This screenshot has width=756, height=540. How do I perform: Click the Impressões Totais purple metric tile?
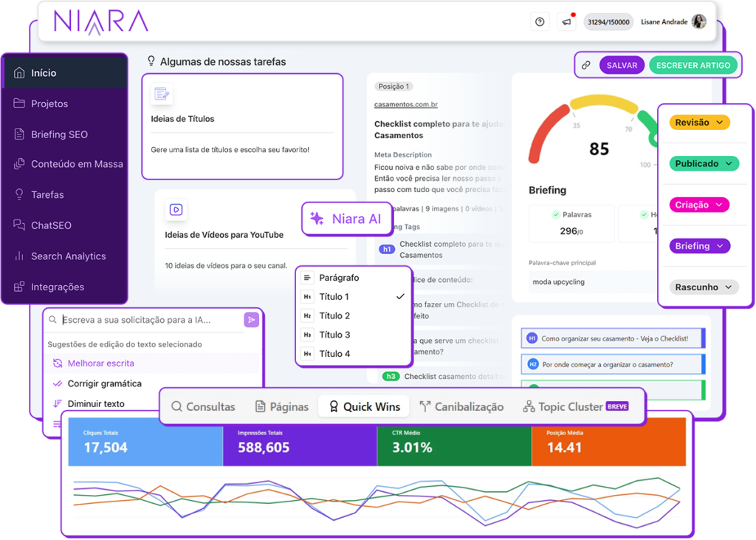click(300, 442)
